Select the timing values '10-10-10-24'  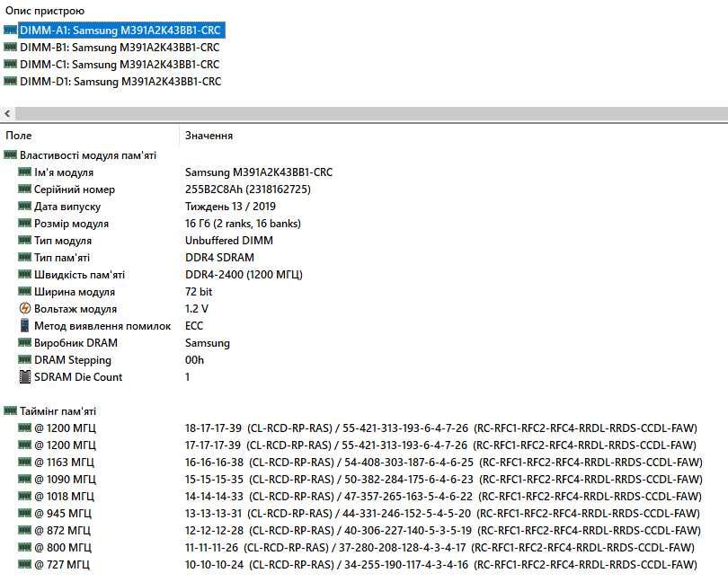click(x=214, y=565)
